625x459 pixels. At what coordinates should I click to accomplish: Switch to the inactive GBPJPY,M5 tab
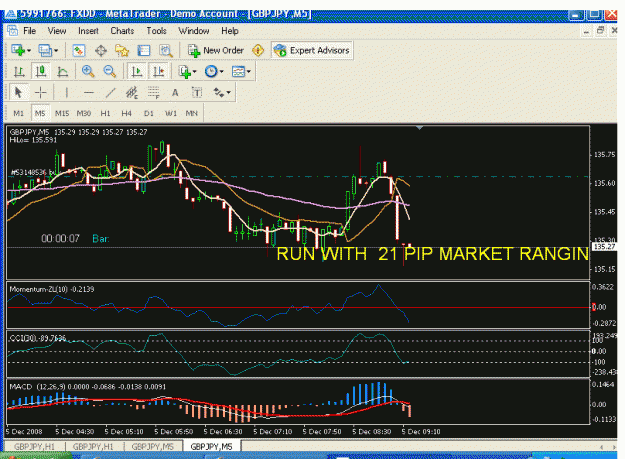pos(153,447)
